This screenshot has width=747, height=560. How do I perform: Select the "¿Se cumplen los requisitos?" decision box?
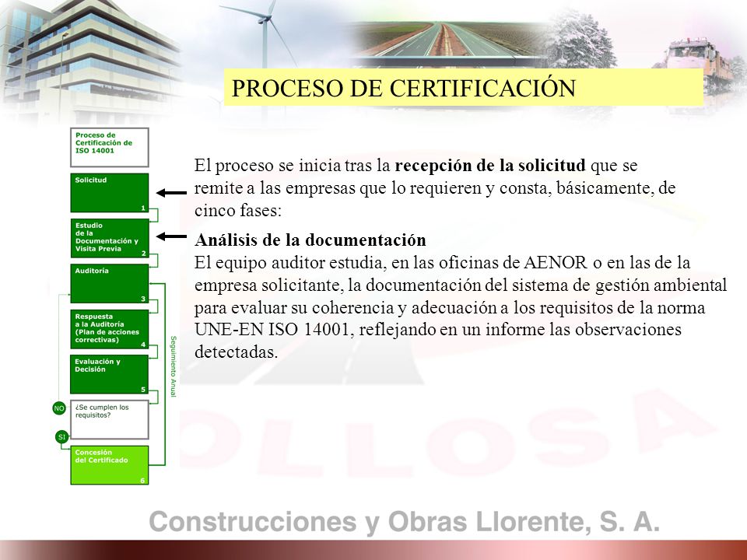coord(110,419)
